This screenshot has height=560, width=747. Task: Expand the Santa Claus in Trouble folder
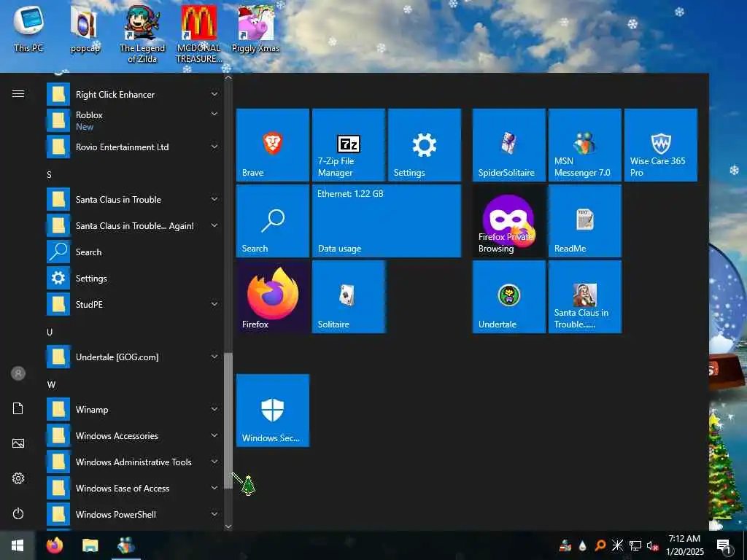point(214,199)
